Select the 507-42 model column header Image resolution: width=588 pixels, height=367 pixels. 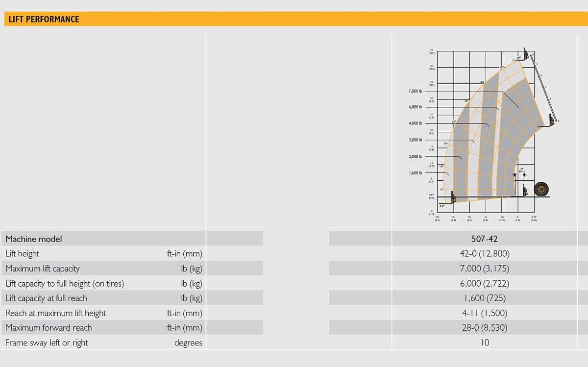[x=484, y=239]
